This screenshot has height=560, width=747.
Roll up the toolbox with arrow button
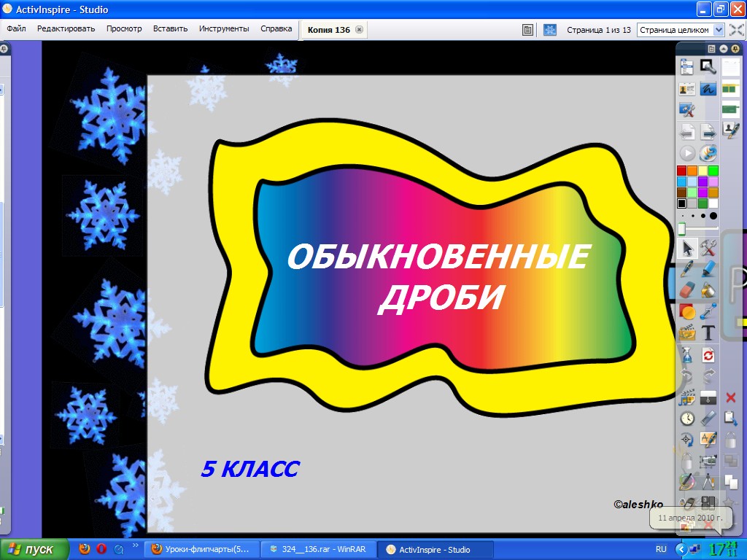723,48
